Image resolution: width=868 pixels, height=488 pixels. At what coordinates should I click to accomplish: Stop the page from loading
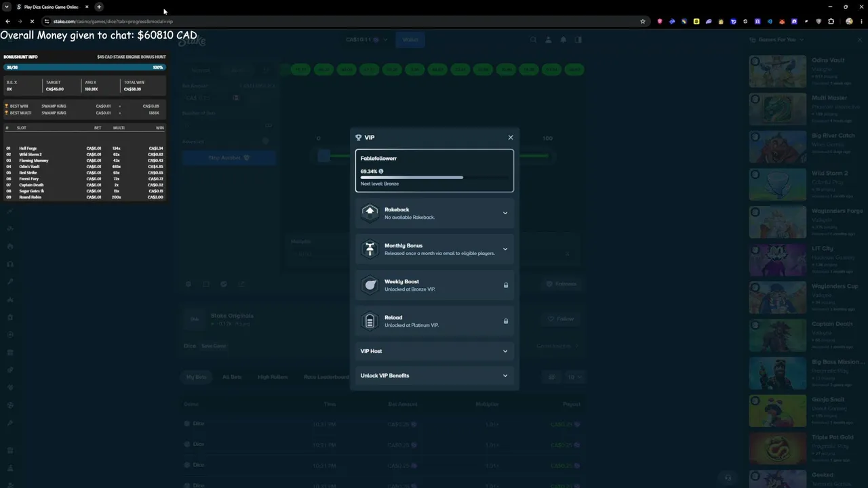[x=32, y=21]
